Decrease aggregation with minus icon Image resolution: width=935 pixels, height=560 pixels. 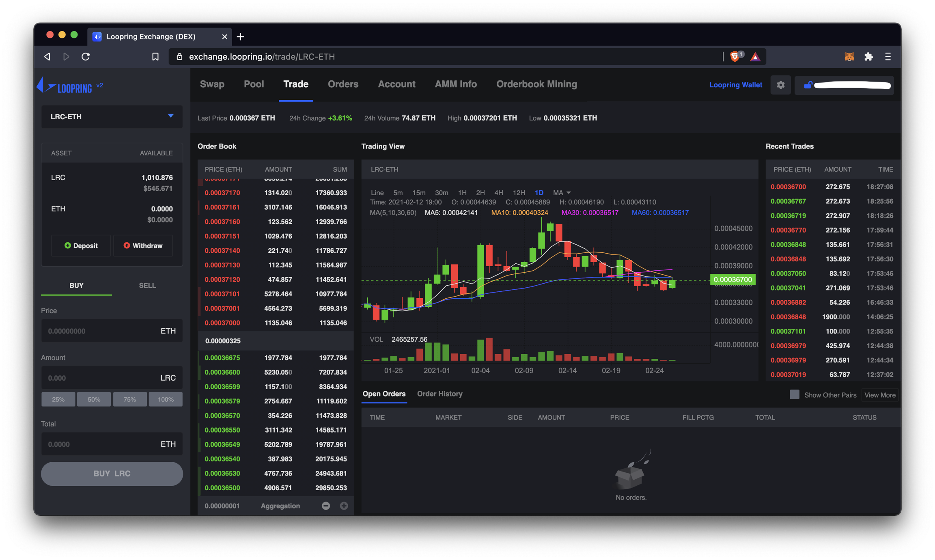tap(325, 506)
